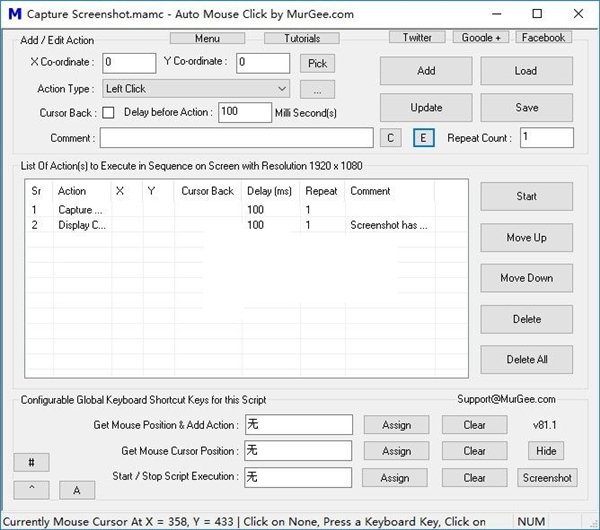The image size is (600, 530).
Task: Click the Cursor Back column header
Action: [x=208, y=191]
